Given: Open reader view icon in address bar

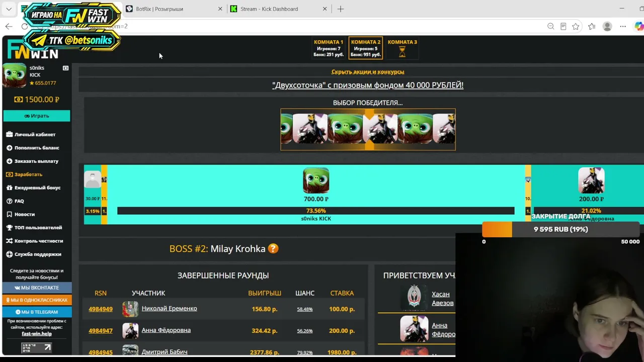Looking at the screenshot, I should coord(563,26).
